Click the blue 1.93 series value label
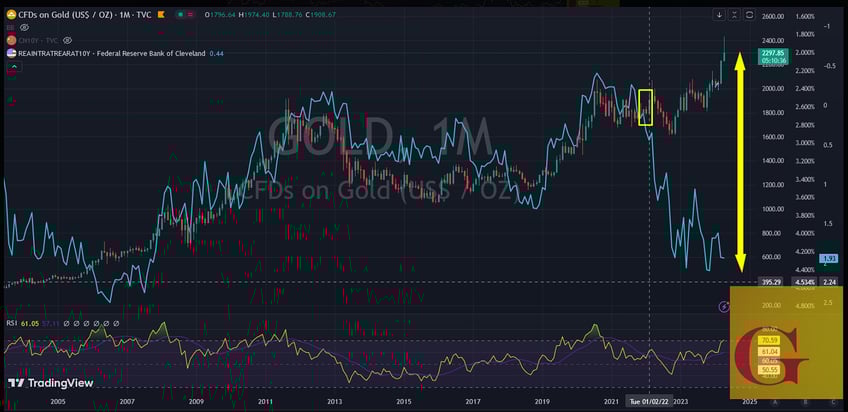Image resolution: width=848 pixels, height=412 pixels. (829, 259)
